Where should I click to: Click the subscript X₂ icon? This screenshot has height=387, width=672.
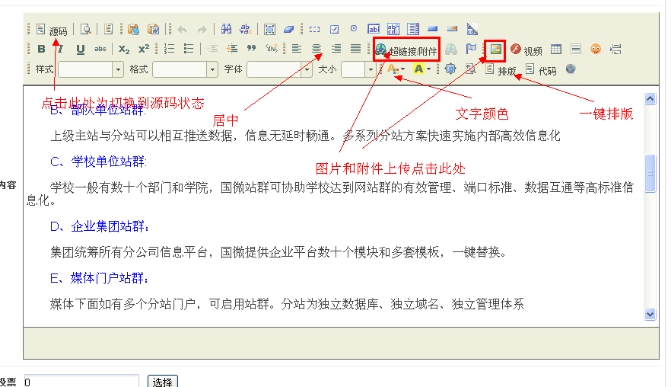pyautogui.click(x=124, y=49)
